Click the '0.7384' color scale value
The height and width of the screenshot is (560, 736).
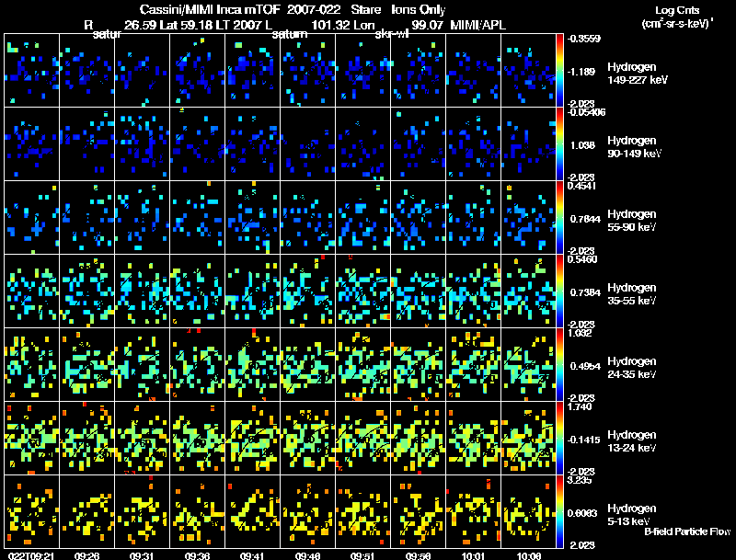[x=585, y=292]
